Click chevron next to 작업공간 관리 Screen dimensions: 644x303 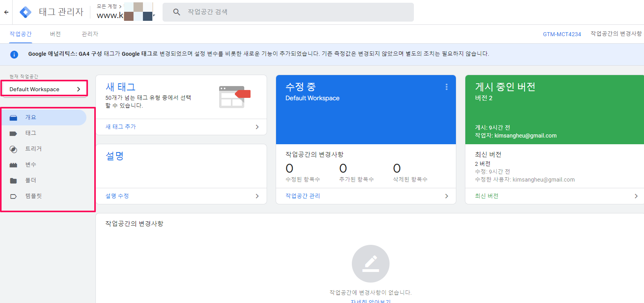click(446, 196)
